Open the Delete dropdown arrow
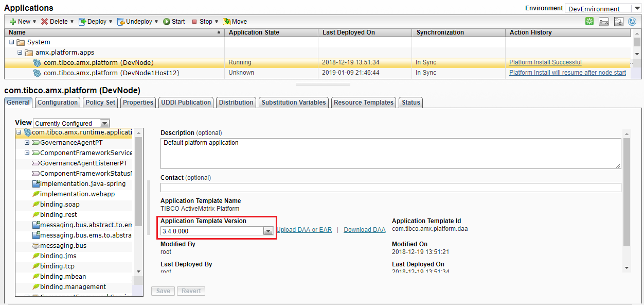644x305 pixels. click(x=71, y=22)
